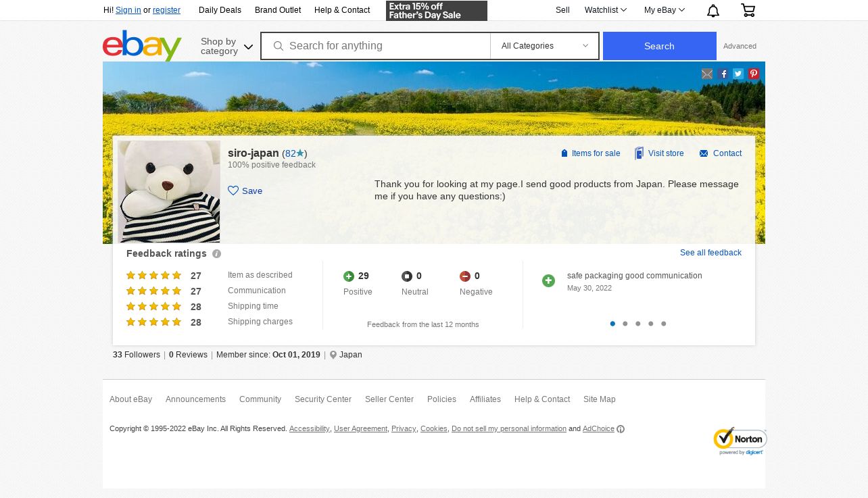Show fifth feedback carousel dot
The image size is (868, 498).
coord(664,324)
